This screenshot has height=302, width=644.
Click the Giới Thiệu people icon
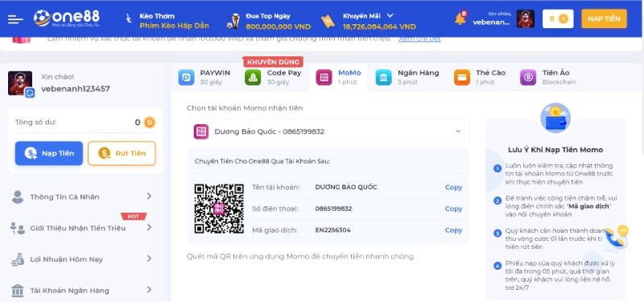(x=18, y=228)
